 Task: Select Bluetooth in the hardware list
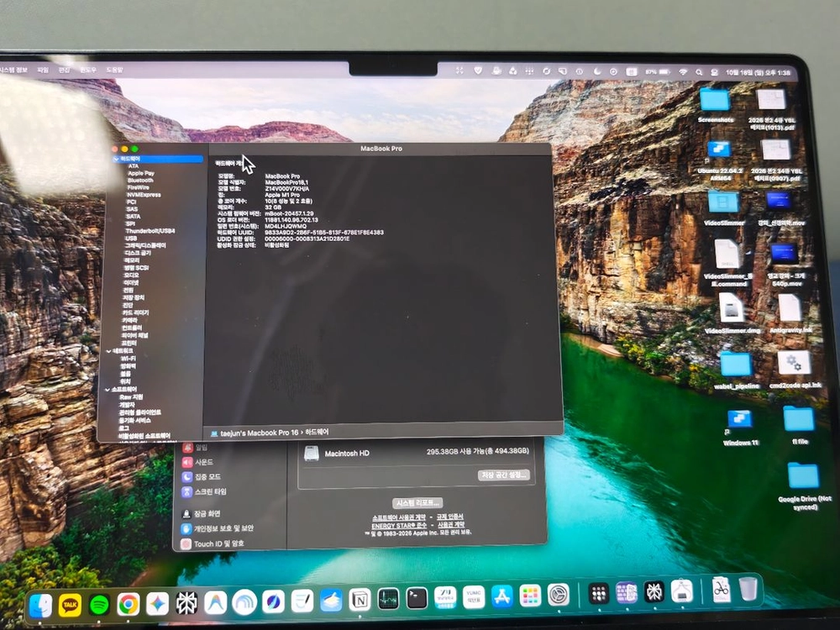point(140,181)
